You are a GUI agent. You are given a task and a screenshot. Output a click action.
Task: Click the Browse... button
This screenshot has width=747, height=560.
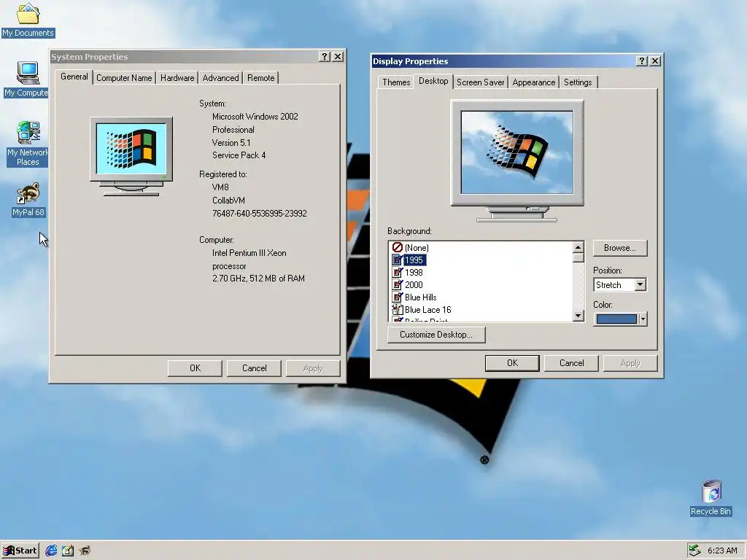(x=620, y=248)
